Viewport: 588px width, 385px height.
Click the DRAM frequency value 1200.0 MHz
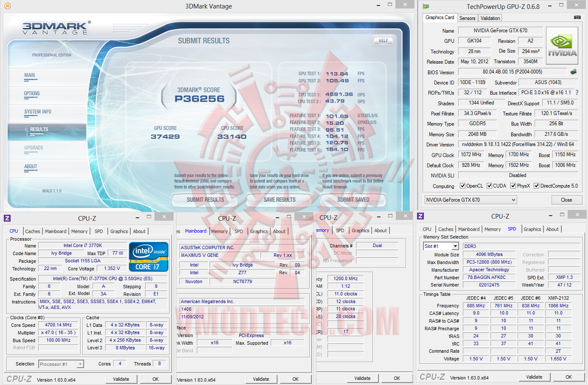click(x=346, y=279)
